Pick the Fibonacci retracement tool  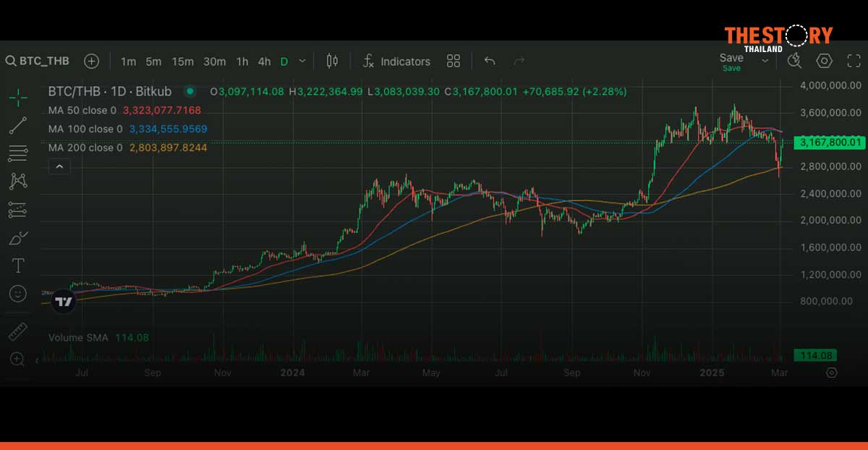click(17, 153)
